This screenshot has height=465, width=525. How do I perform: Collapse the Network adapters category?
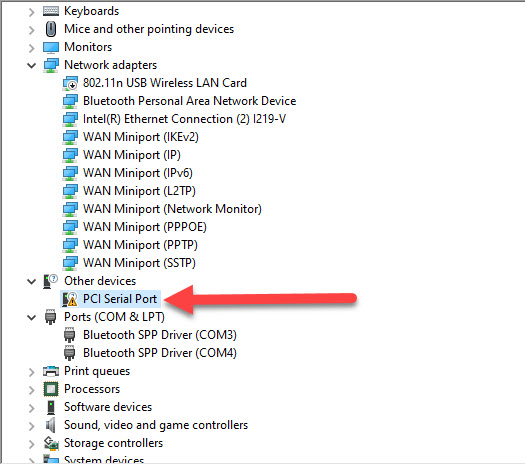(31, 65)
